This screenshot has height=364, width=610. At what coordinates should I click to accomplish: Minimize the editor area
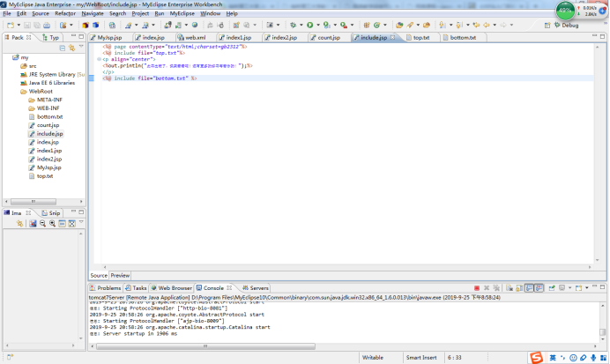pos(594,36)
